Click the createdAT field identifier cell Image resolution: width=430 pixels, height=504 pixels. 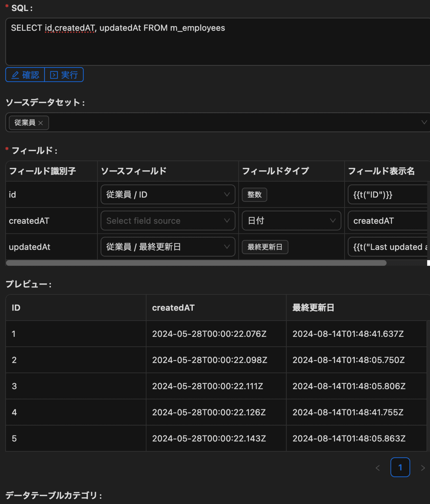[51, 221]
